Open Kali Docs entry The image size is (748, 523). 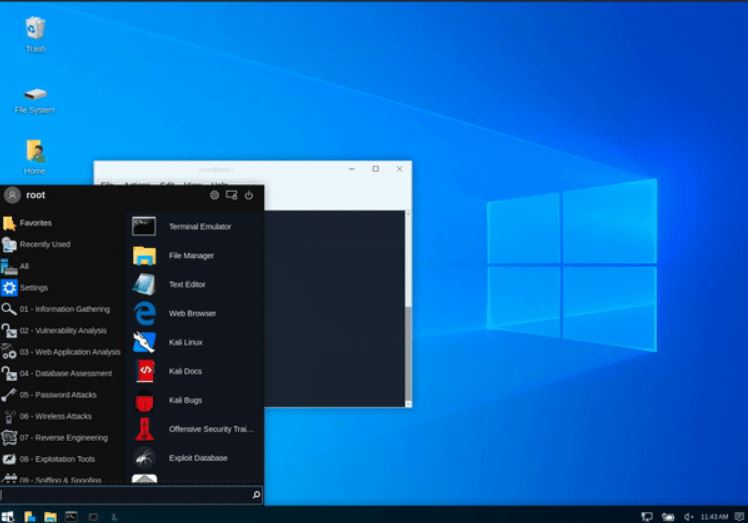click(193, 371)
